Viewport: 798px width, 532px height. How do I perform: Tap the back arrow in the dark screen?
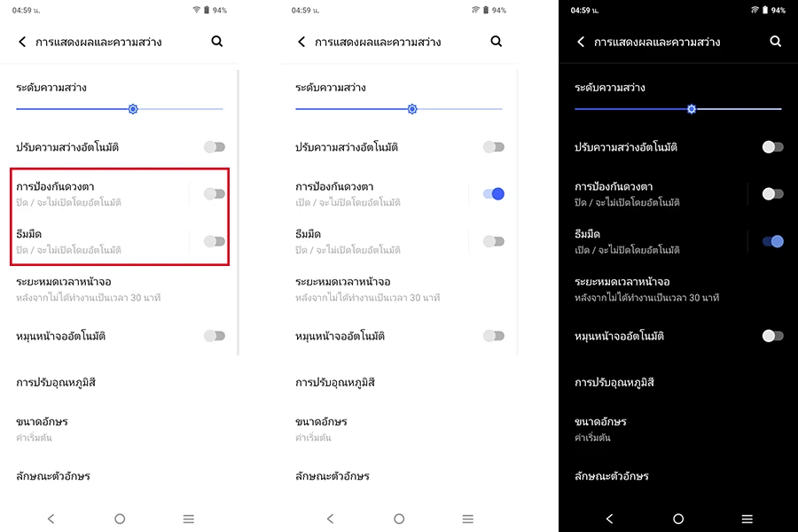pos(581,42)
